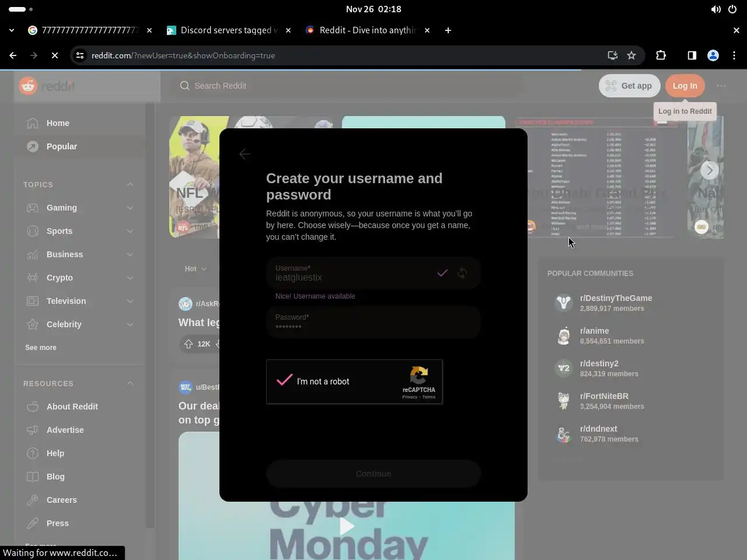The width and height of the screenshot is (747, 560).
Task: Click the Press icon in Resources
Action: coord(33,523)
